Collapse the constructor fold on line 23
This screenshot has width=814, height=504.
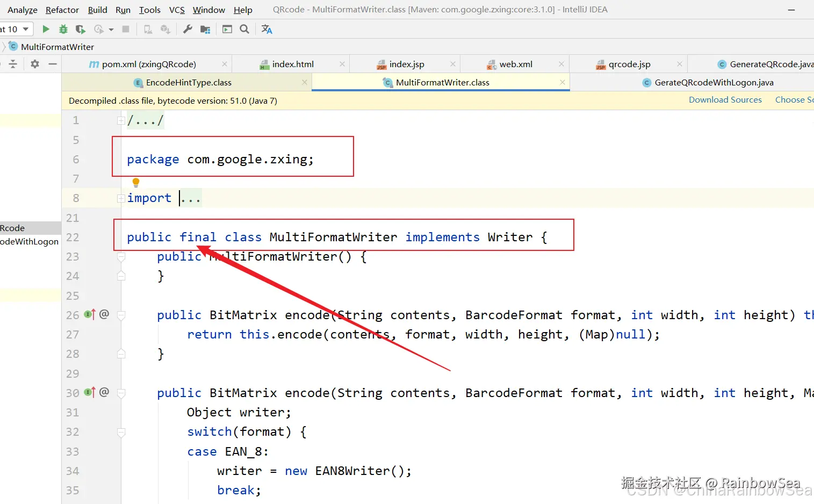[x=121, y=257]
